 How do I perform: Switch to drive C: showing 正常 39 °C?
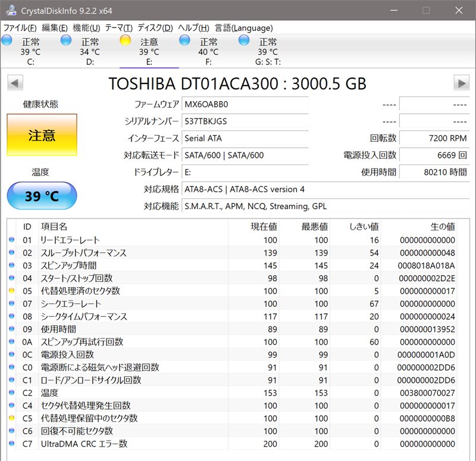[30, 51]
